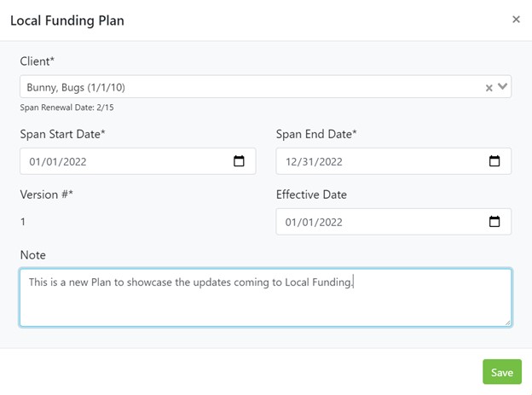
Task: Click the Note label
Action: [x=33, y=255]
